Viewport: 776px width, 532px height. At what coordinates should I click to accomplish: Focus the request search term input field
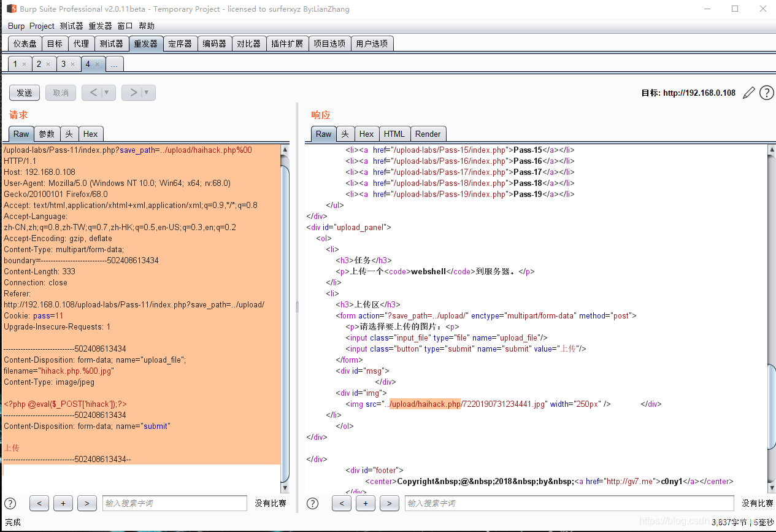pos(174,503)
